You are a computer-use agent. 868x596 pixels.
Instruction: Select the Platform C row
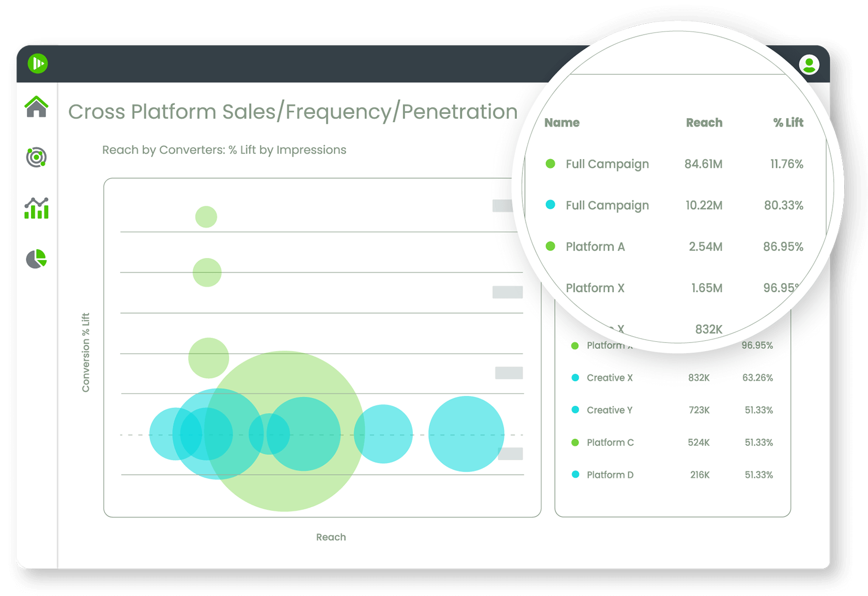[672, 443]
